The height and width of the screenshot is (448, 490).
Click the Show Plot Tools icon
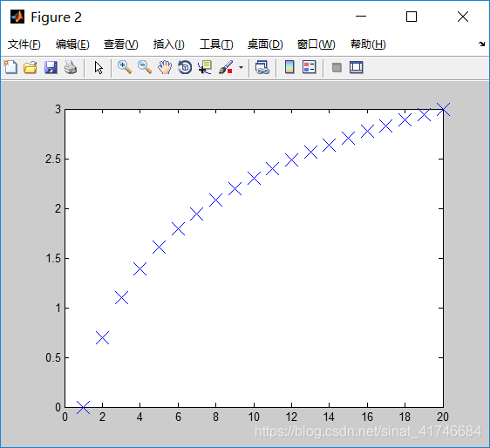357,67
